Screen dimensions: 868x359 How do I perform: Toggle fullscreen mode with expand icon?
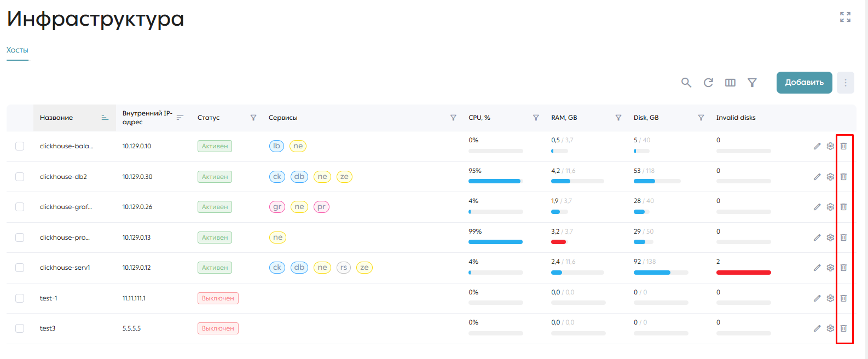(x=846, y=17)
